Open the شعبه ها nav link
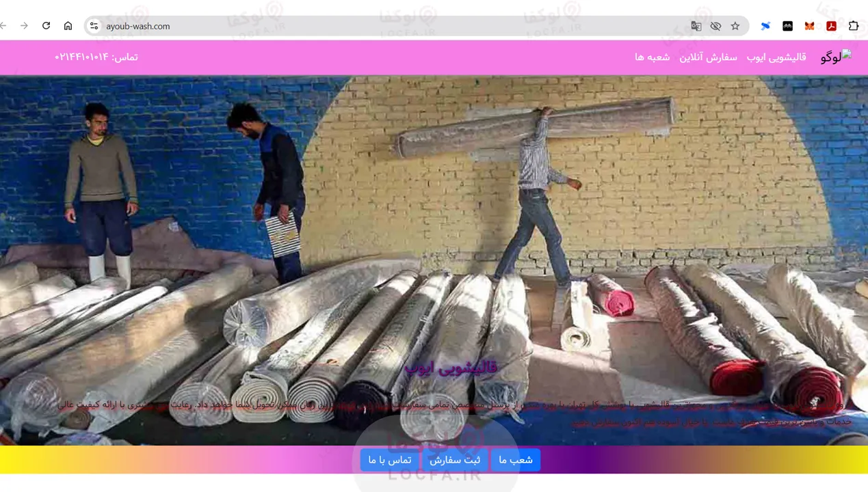Image resolution: width=868 pixels, height=492 pixels. (652, 57)
